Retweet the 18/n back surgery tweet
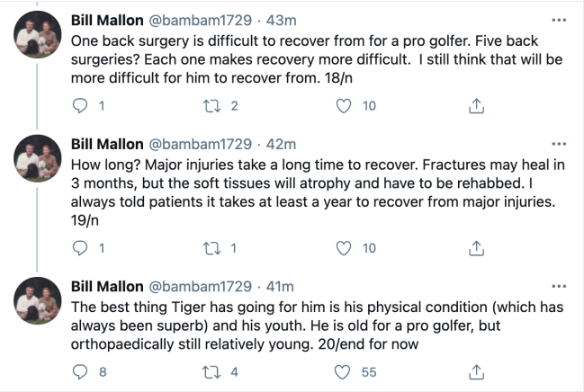The image size is (584, 392). [x=211, y=106]
